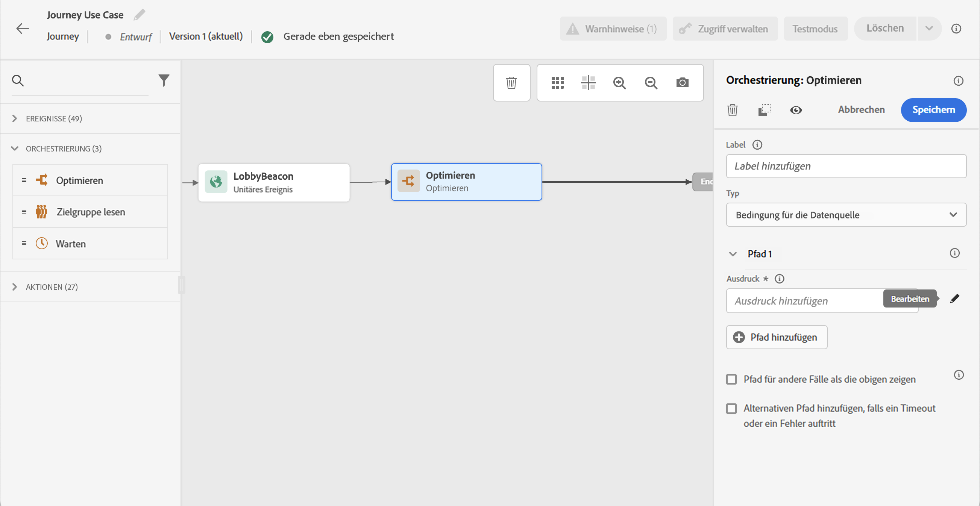Click the canvas trash delete icon

coord(511,82)
